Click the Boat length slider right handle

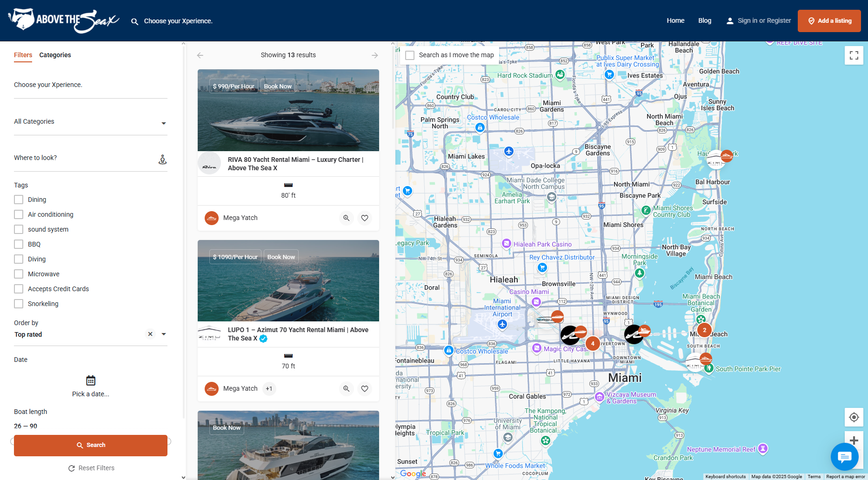168,441
